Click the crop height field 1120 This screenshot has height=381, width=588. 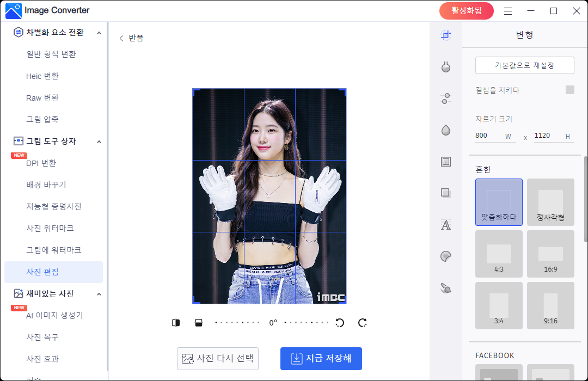[554, 136]
